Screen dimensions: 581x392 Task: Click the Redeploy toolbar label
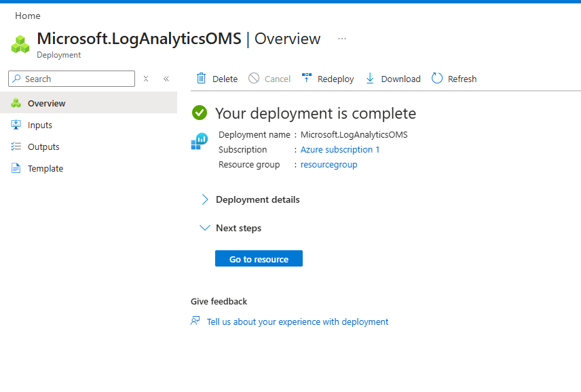click(x=336, y=79)
